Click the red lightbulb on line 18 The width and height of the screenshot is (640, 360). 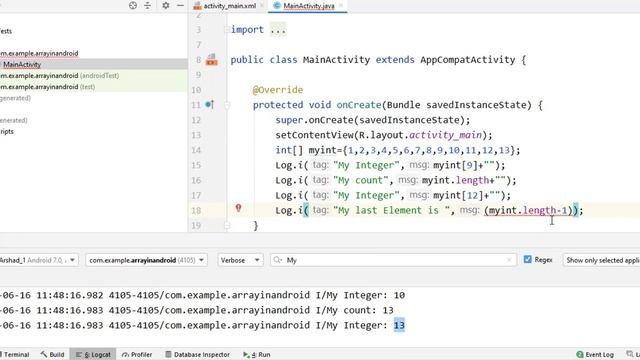click(238, 208)
